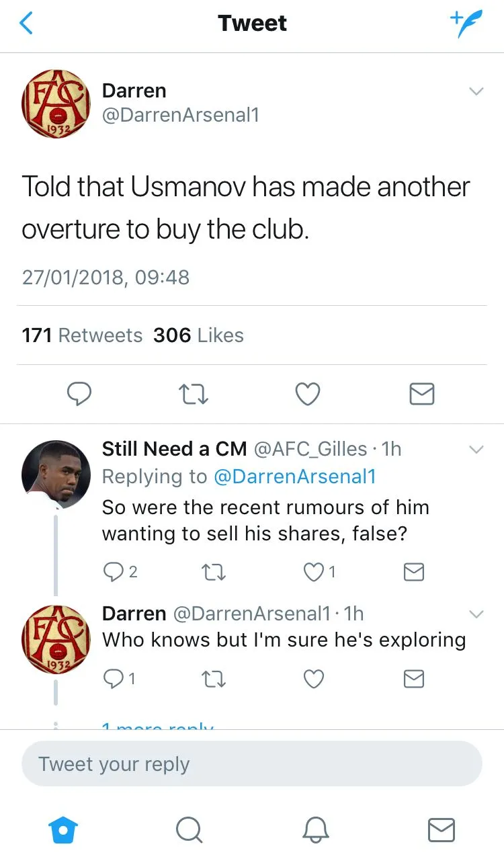This screenshot has width=504, height=863.
Task: Open the Home tab in bottom bar
Action: 63,830
